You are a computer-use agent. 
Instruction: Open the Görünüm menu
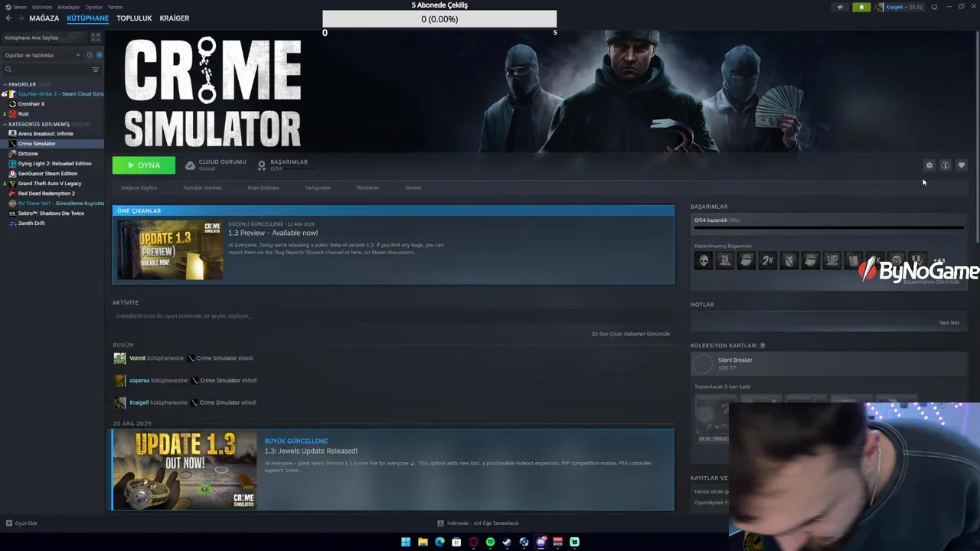(42, 7)
